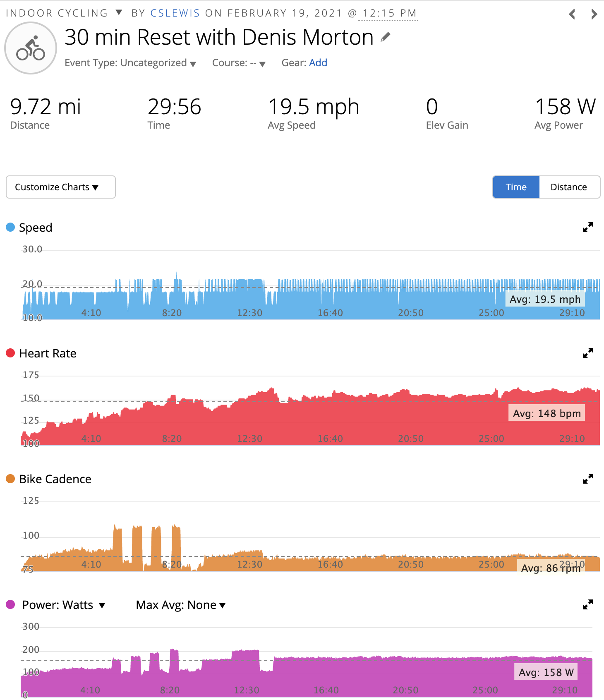Click the indoor cycling activity icon

[31, 48]
